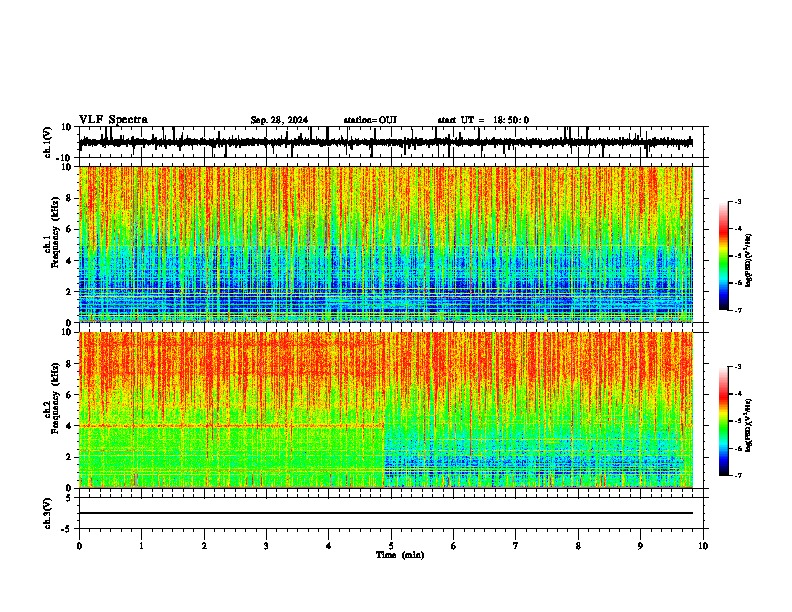Click the "5" tick on the time axis
Screen dimensions: 792x612
391,546
